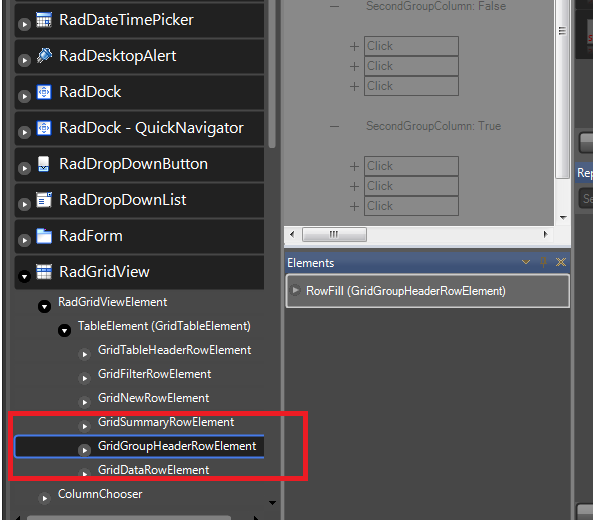This screenshot has width=593, height=520.
Task: Click the RadDesktopAlert pin icon
Action: click(x=44, y=56)
